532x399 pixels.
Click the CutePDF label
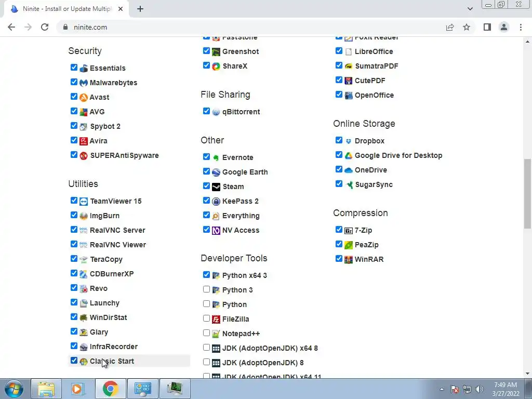coord(370,81)
